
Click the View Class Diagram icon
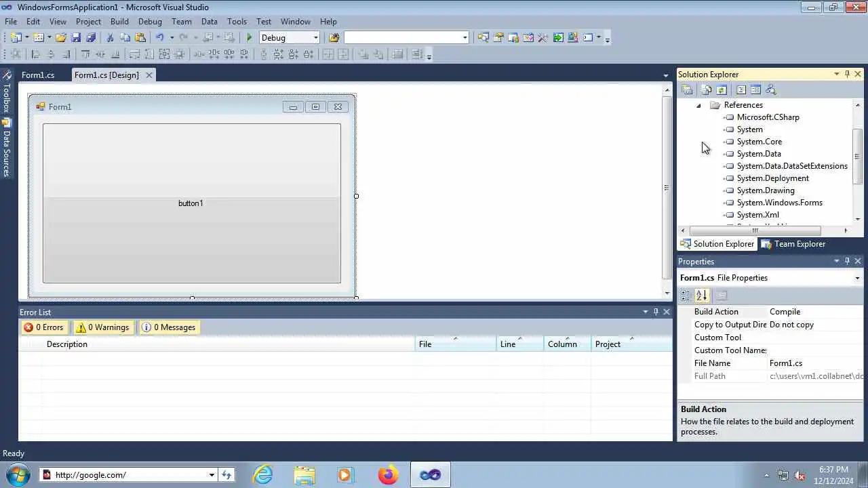[770, 90]
